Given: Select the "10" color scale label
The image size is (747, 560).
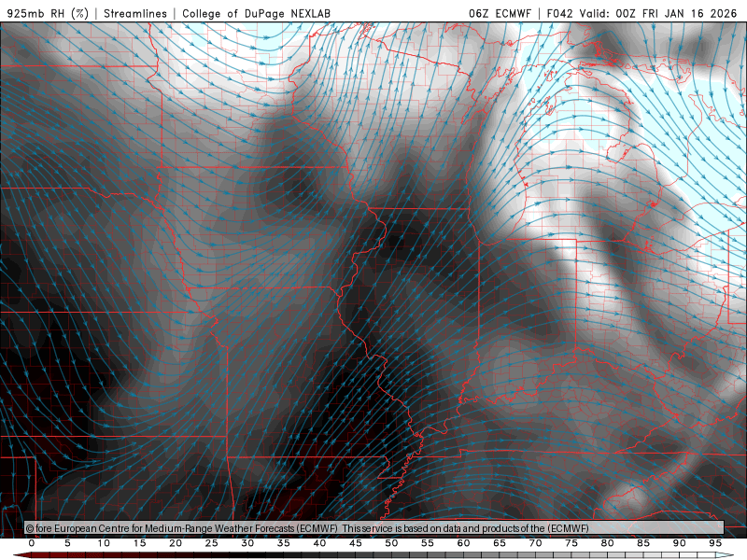Looking at the screenshot, I should point(104,543).
